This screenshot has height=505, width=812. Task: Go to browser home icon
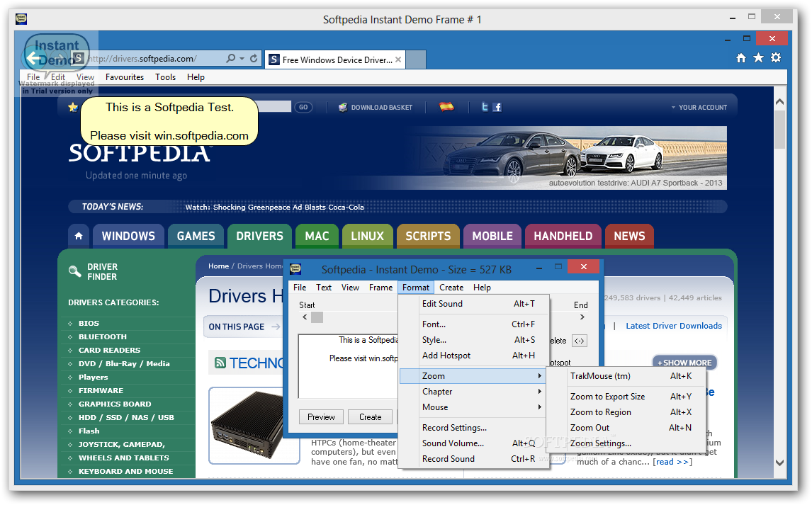(741, 58)
